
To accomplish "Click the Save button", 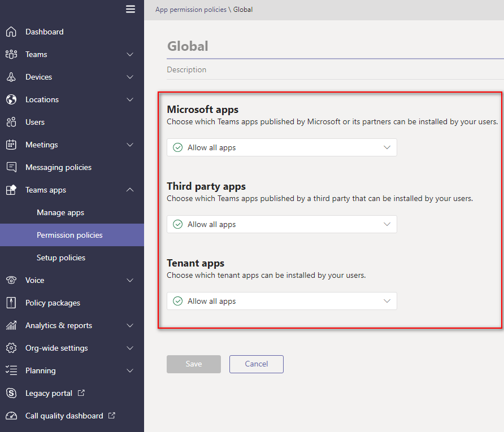I will pyautogui.click(x=194, y=364).
